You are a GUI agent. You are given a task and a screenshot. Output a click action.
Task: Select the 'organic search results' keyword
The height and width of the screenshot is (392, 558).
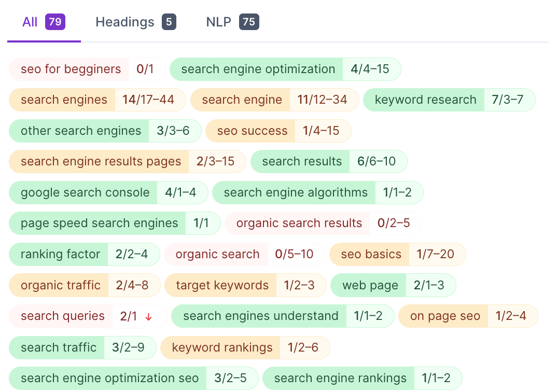[x=299, y=223]
